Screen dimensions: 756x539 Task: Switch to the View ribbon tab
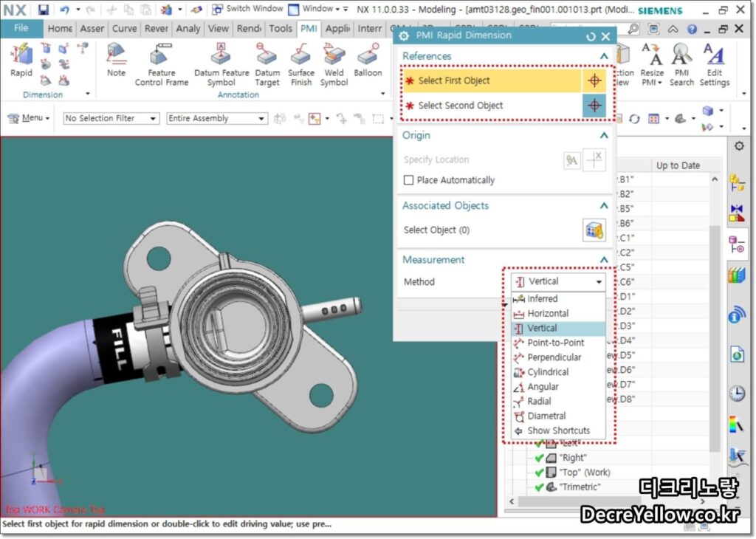(x=218, y=29)
